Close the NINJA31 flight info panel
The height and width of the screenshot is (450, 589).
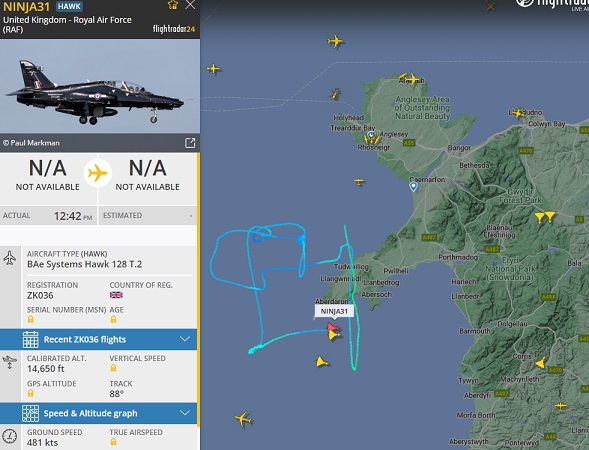pyautogui.click(x=190, y=5)
